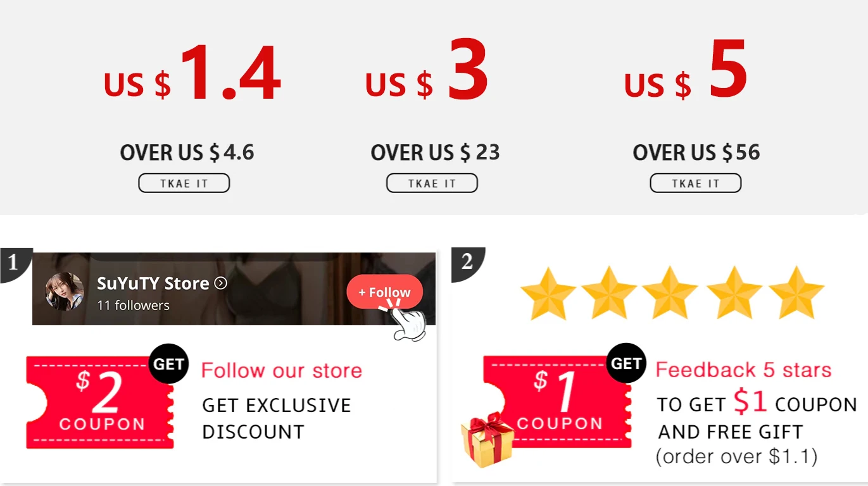The height and width of the screenshot is (486, 868).
Task: Click the 11 followers text
Action: [x=133, y=305]
